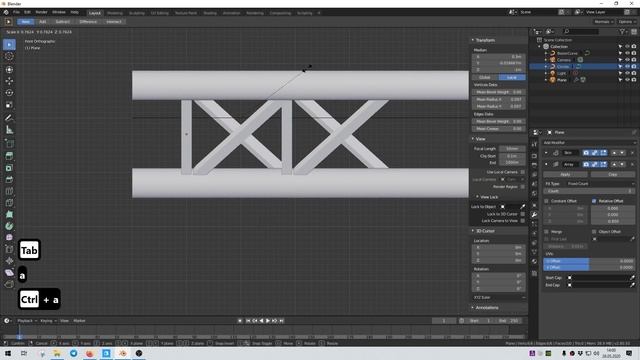Select the Intersect selection mode button
Image resolution: width=640 pixels, height=360 pixels.
pos(114,22)
